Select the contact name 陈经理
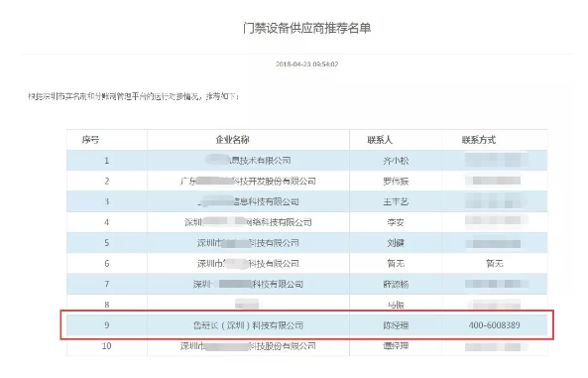Image resolution: width=588 pixels, height=378 pixels. coord(396,325)
